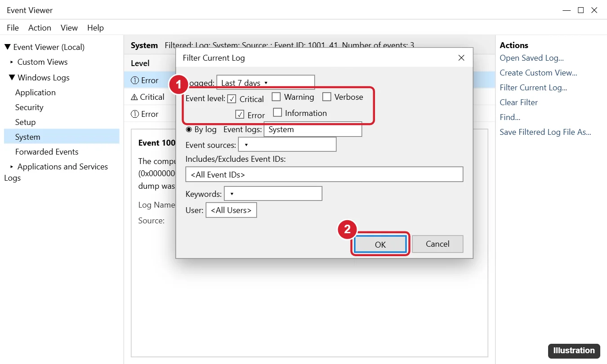Click Save Filtered Log File As
Screen dimensions: 607x364
tap(545, 132)
